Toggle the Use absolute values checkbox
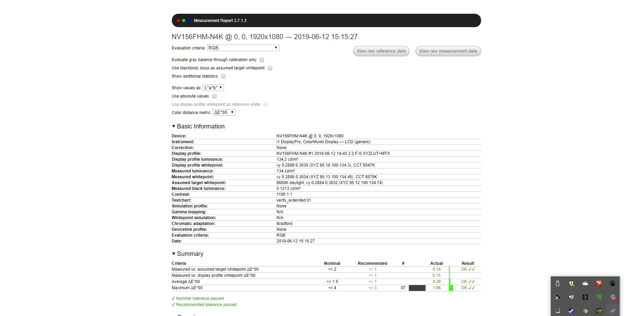 (214, 96)
